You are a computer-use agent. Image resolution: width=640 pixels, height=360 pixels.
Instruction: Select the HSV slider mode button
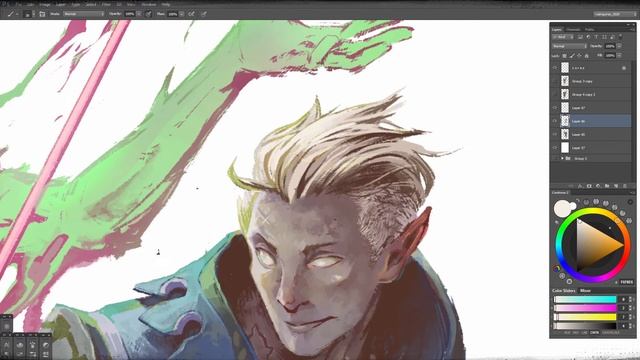coord(576,333)
